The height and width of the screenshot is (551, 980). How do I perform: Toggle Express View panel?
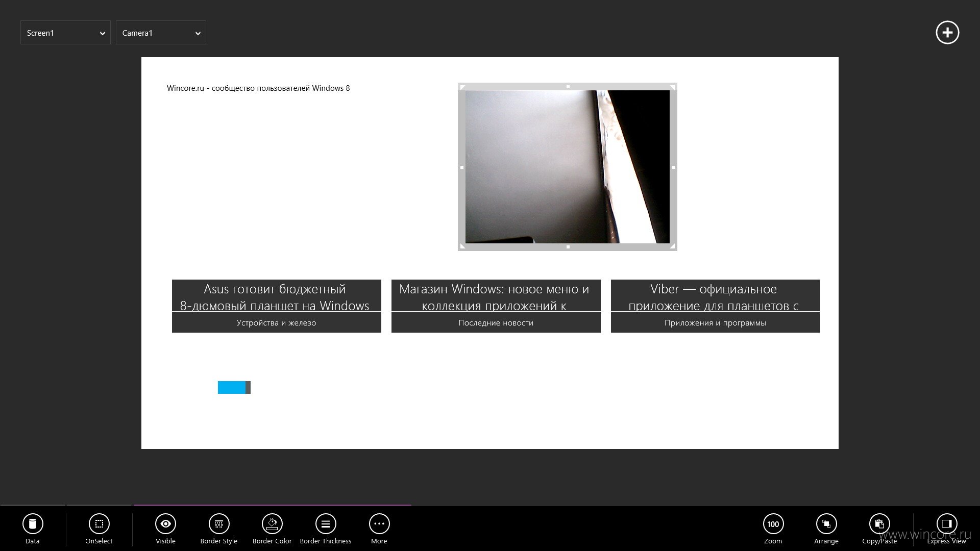(x=947, y=529)
